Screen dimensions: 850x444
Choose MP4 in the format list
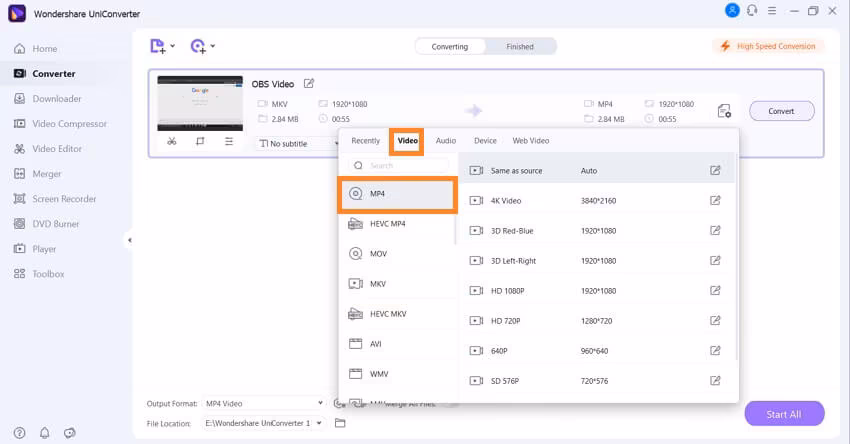tap(397, 194)
